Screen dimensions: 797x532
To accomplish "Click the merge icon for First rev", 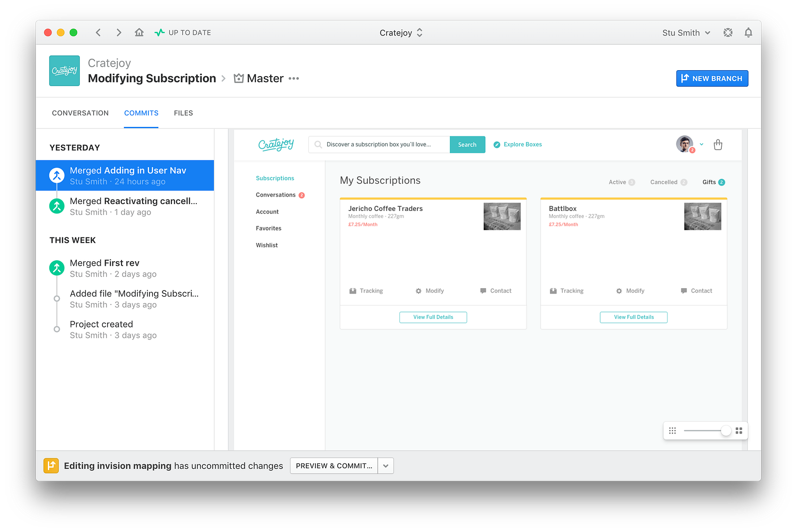I will coord(57,268).
